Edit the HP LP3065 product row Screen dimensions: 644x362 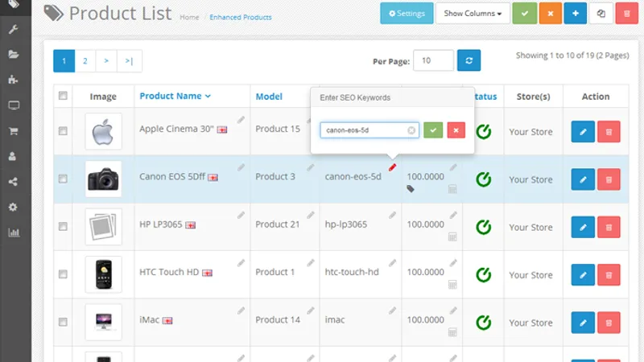[x=583, y=227]
